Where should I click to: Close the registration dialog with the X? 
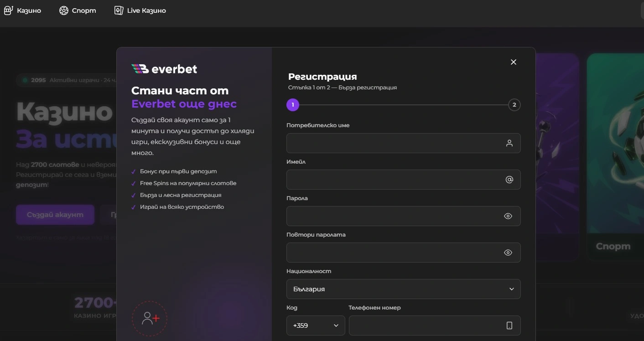(x=514, y=62)
